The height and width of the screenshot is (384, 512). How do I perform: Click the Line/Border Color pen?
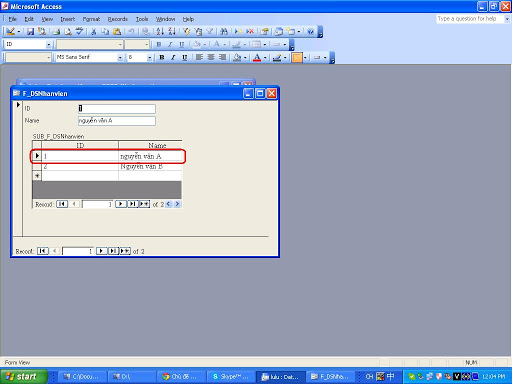pyautogui.click(x=277, y=57)
